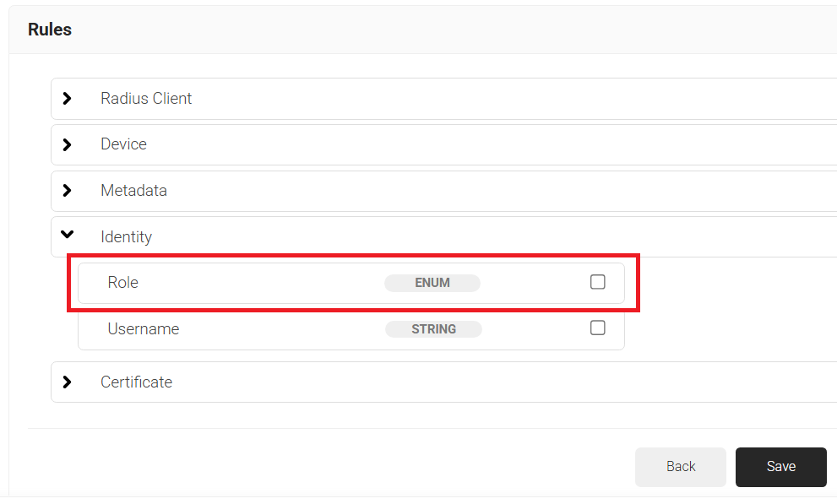Click the Username attribute name
837x504 pixels.
pyautogui.click(x=143, y=329)
